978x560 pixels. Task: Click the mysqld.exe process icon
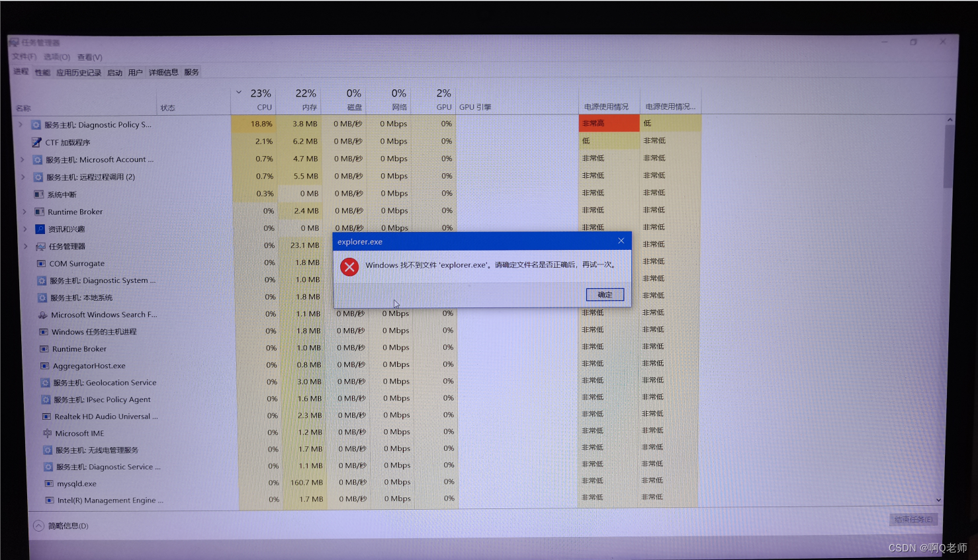coord(49,483)
